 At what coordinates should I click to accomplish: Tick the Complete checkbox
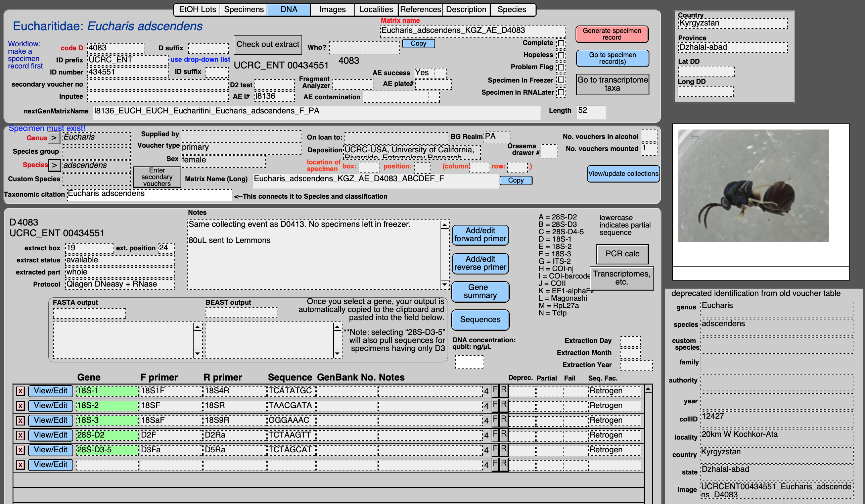click(561, 43)
